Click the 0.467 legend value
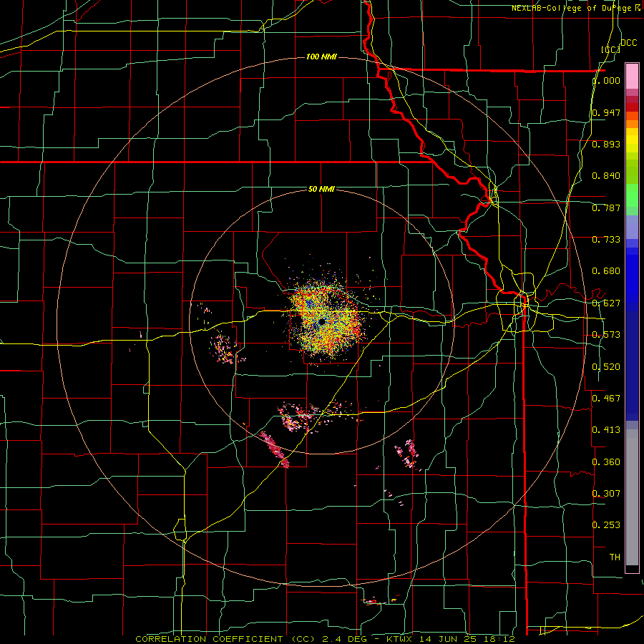 click(x=606, y=398)
